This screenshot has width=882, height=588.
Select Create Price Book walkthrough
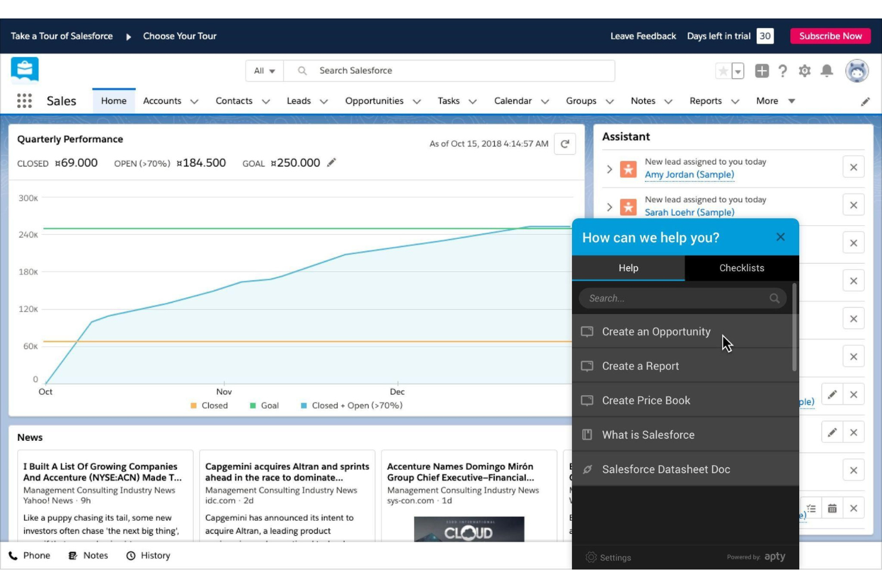coord(685,401)
